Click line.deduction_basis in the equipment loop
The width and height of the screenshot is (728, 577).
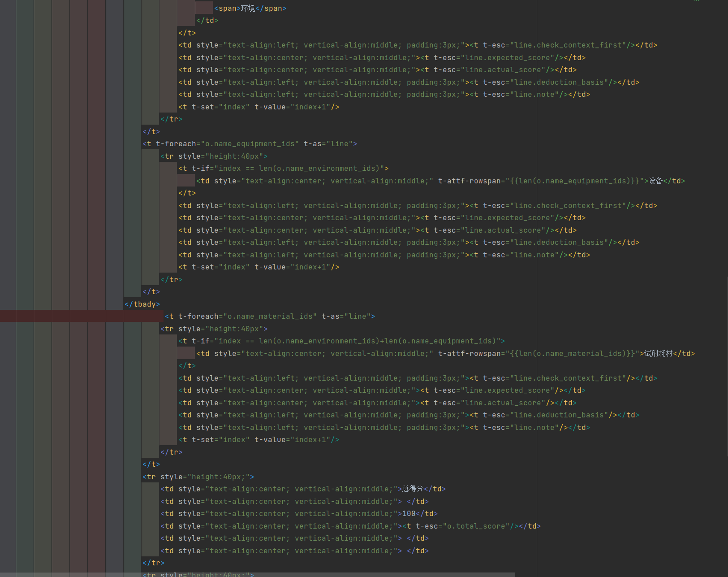559,243
